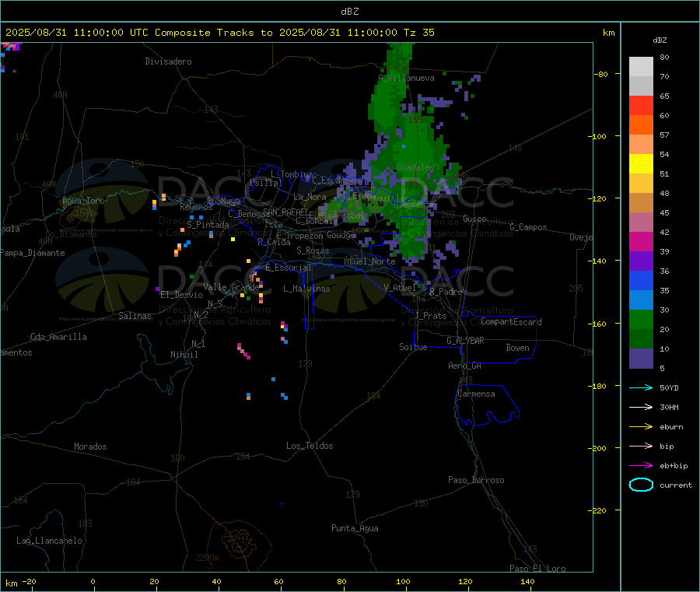Click the 30HM white arrow legend icon
700x592 pixels.
click(x=641, y=407)
